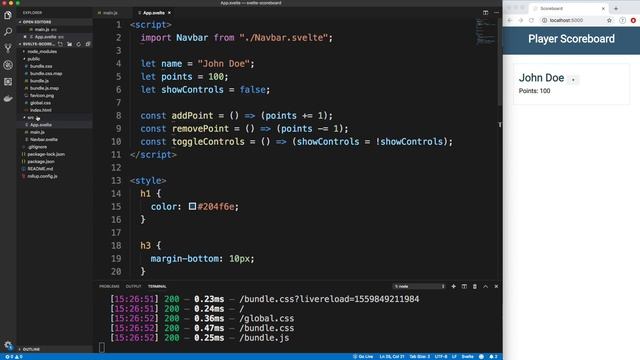Open rollup.config.js in the explorer
Viewport: 640px width, 360px height.
coord(42,176)
